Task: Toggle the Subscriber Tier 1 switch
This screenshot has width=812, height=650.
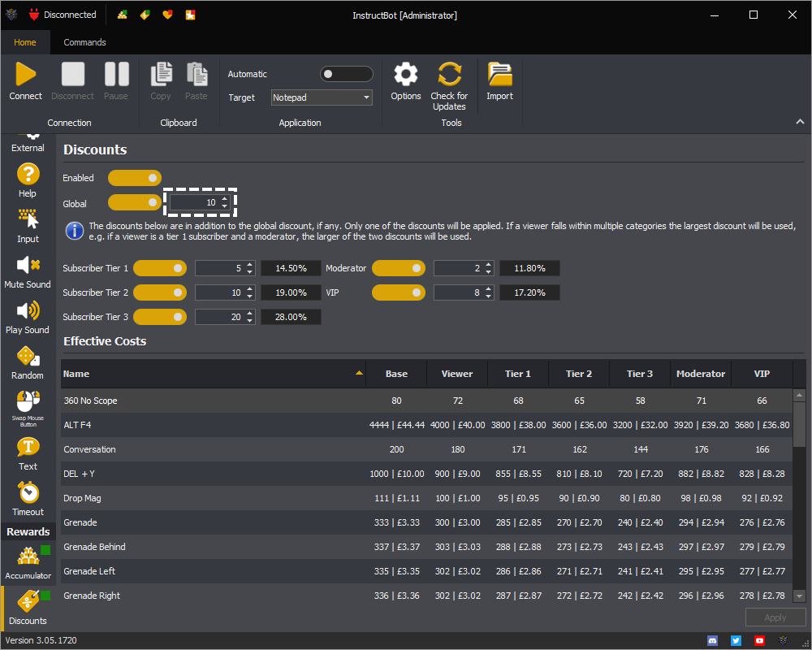Action: pos(160,268)
